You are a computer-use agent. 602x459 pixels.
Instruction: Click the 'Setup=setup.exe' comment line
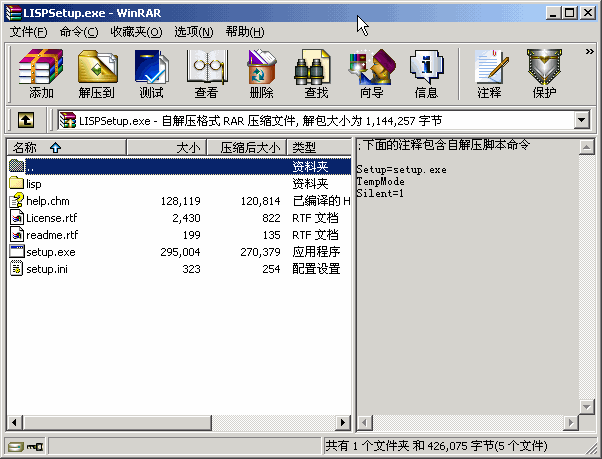402,169
